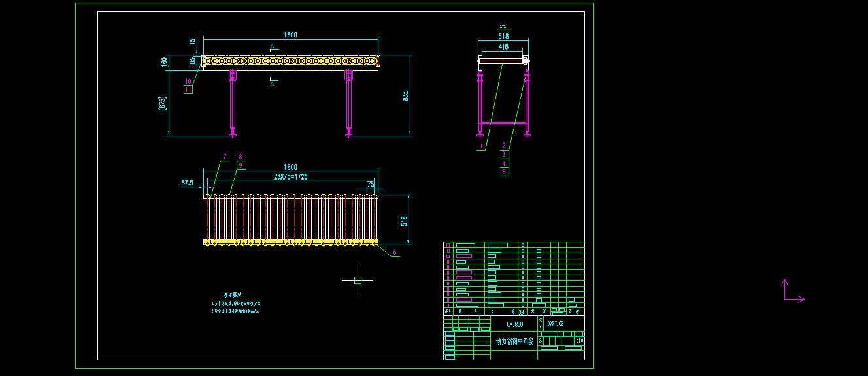The width and height of the screenshot is (868, 376).
Task: Select the 动力滚筒中间段 drawing title
Action: click(514, 341)
